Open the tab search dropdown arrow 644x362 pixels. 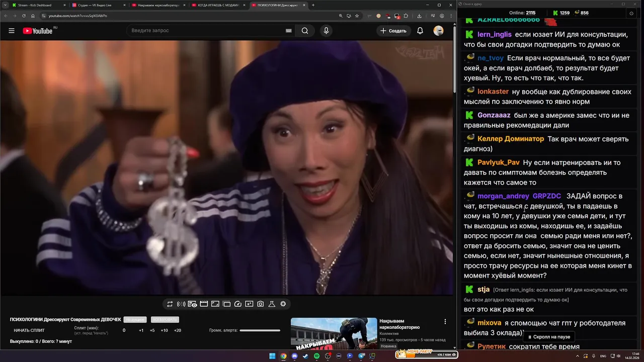click(x=5, y=5)
